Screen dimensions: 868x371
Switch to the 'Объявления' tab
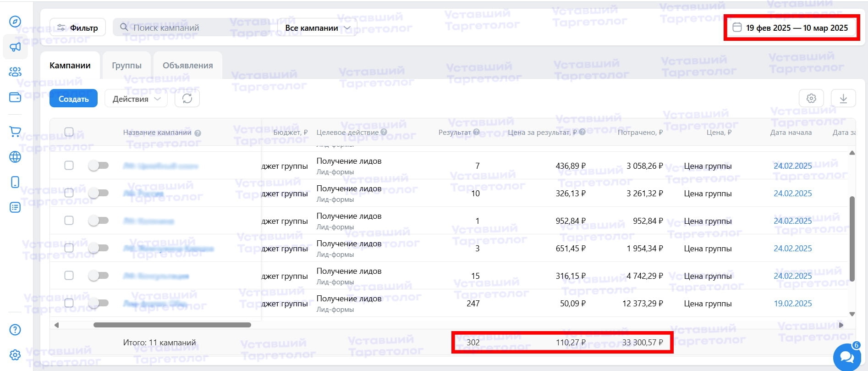click(187, 66)
